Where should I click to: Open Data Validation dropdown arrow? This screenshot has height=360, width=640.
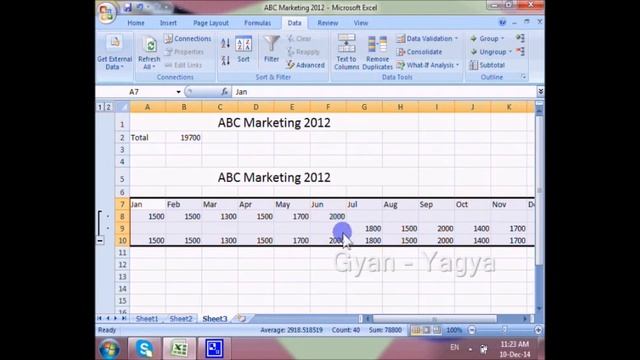(x=456, y=39)
